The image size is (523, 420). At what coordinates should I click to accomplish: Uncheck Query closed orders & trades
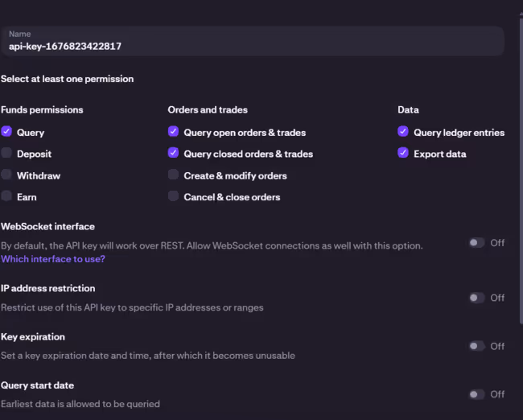(173, 154)
